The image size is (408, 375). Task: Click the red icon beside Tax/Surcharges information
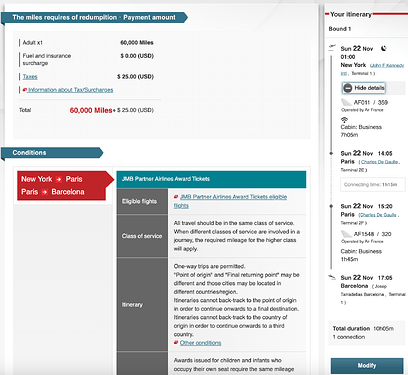(x=25, y=90)
